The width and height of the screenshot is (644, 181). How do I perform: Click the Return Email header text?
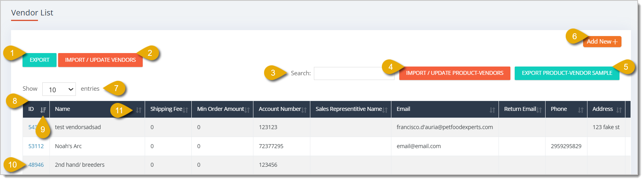pyautogui.click(x=520, y=109)
